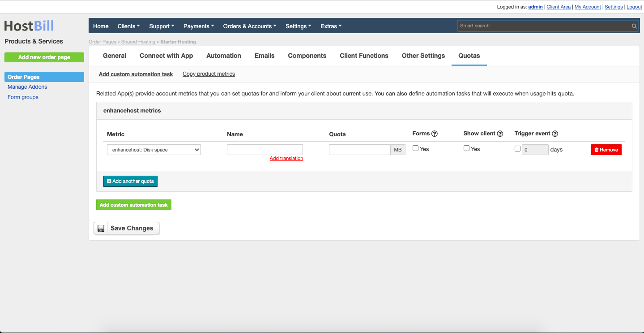Image resolution: width=644 pixels, height=333 pixels.
Task: Open the Extras dropdown menu
Action: click(x=331, y=26)
